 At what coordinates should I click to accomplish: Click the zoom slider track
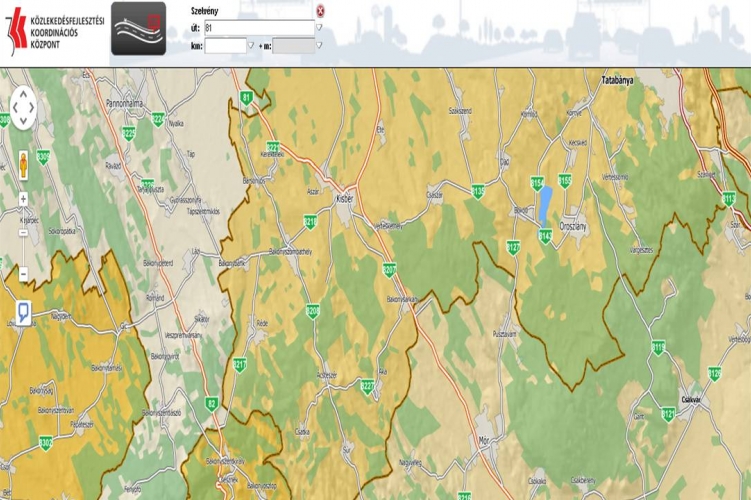click(x=23, y=235)
